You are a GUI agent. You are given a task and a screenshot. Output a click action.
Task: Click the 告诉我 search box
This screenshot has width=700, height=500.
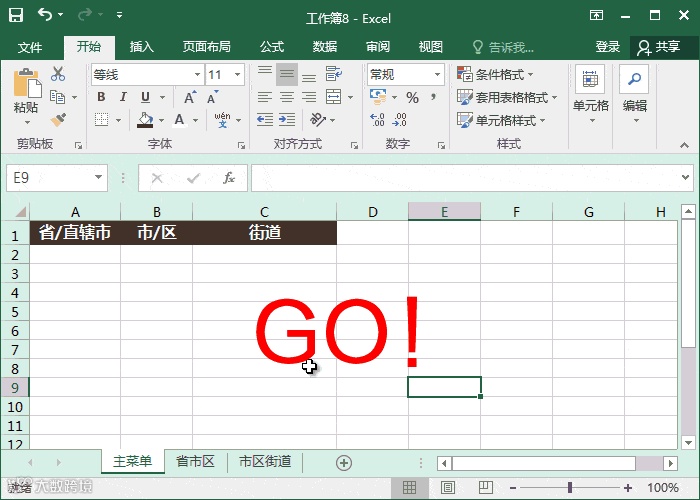(x=503, y=47)
